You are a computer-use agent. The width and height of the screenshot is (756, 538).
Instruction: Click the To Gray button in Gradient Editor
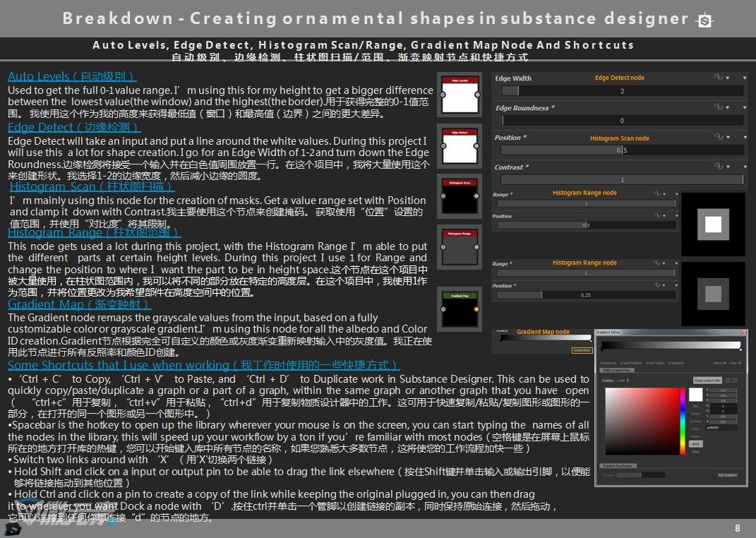696,421
